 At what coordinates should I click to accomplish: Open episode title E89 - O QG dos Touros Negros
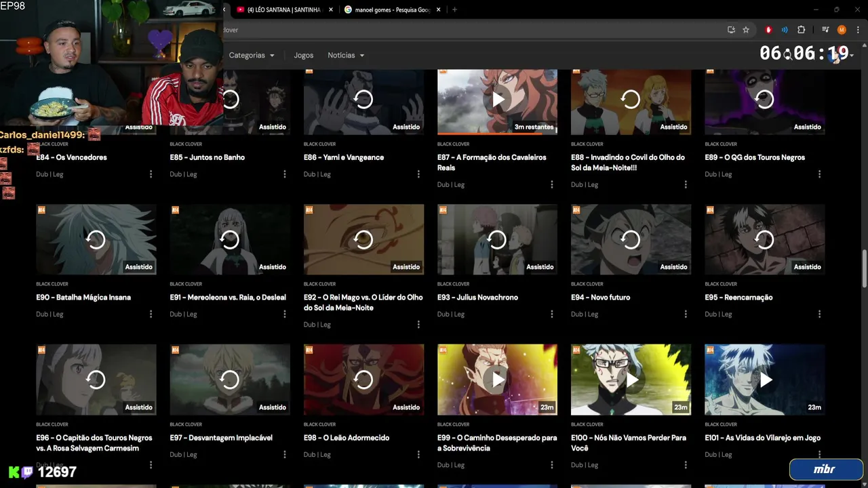click(755, 157)
